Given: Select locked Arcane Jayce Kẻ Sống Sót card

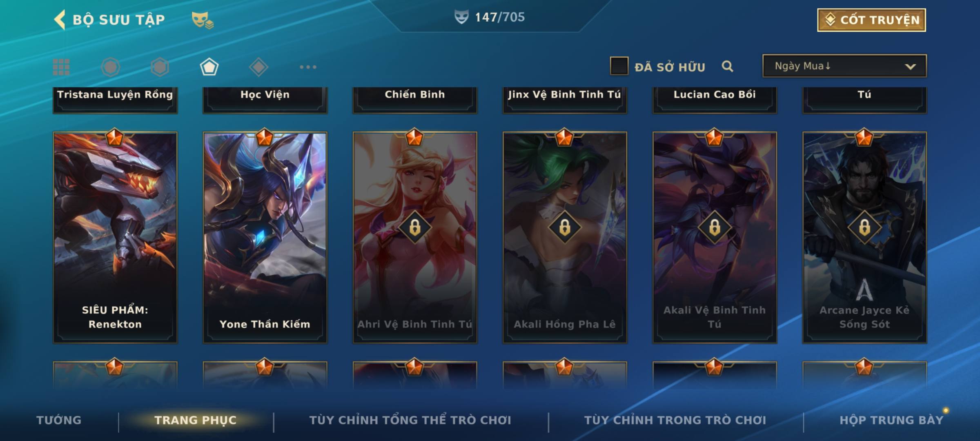Looking at the screenshot, I should tap(864, 237).
